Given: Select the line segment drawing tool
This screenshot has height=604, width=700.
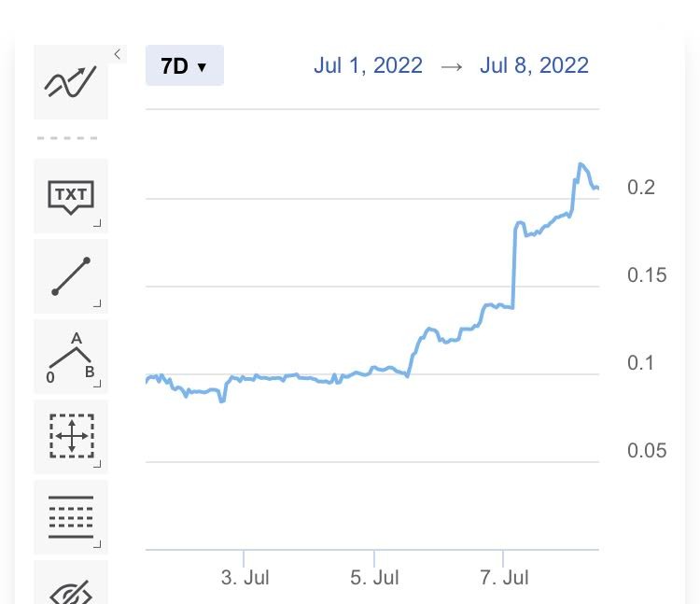Looking at the screenshot, I should click(x=71, y=276).
